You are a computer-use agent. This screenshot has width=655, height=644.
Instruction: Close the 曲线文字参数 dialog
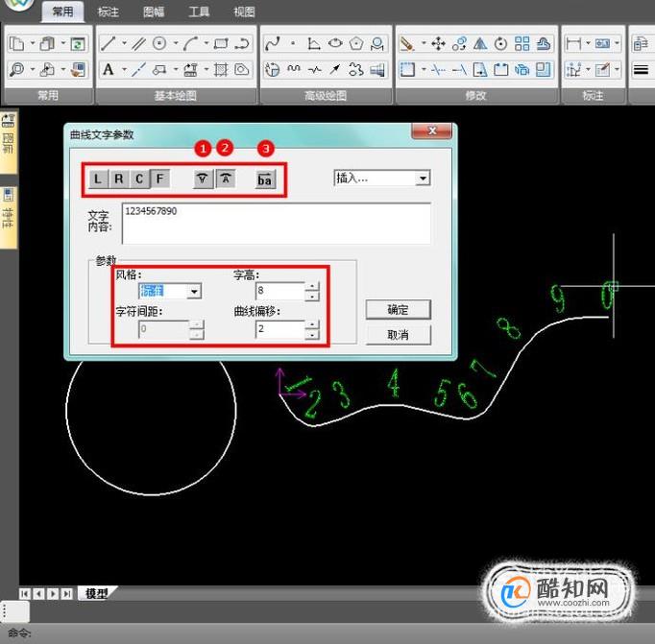(431, 131)
